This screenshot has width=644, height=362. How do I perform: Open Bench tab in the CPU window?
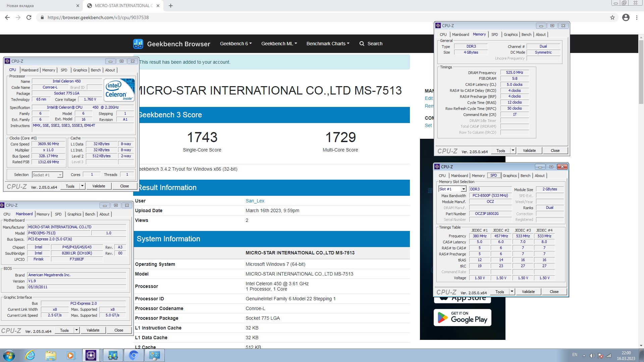(x=96, y=70)
